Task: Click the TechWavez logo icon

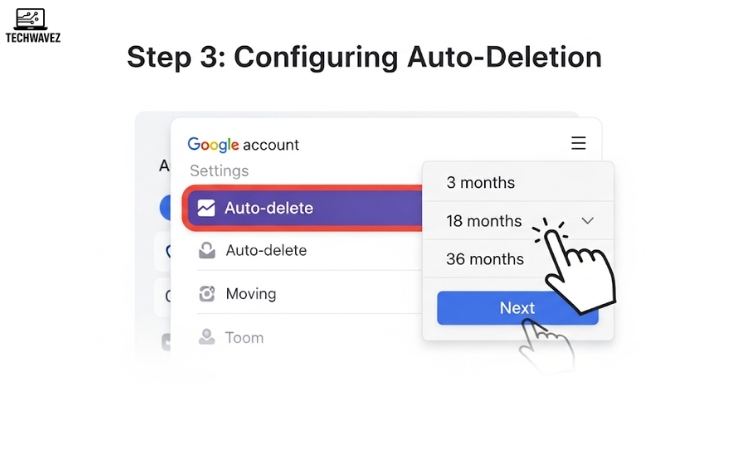Action: pos(30,20)
